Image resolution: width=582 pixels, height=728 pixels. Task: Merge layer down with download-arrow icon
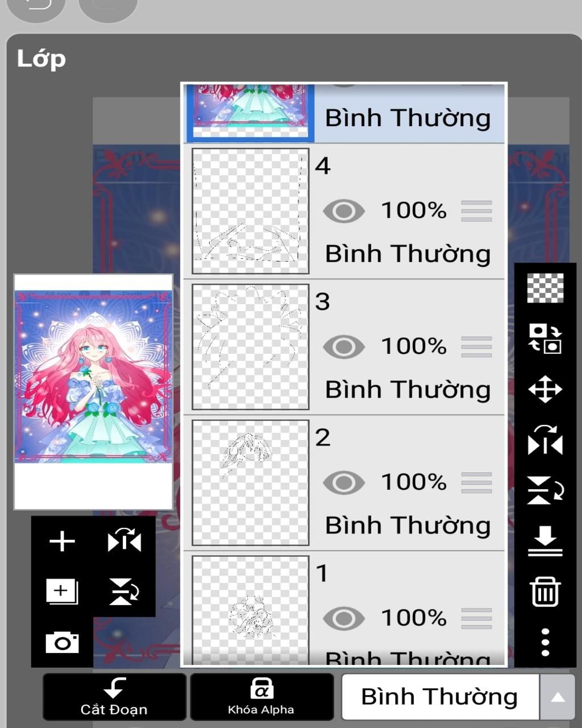point(545,541)
